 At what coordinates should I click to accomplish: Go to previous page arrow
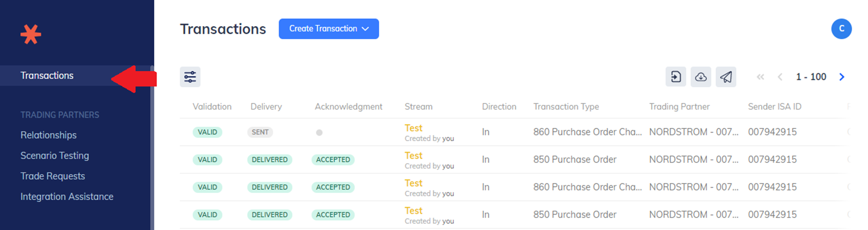(x=780, y=77)
